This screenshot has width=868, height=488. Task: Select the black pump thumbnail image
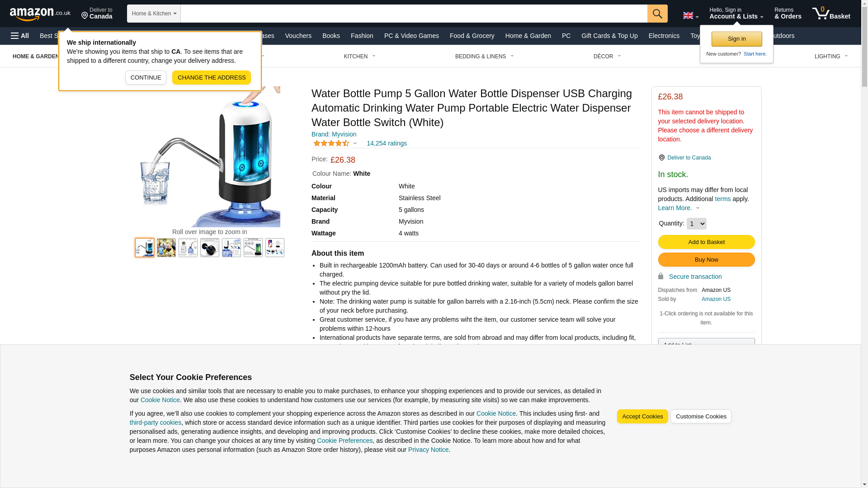click(x=210, y=248)
